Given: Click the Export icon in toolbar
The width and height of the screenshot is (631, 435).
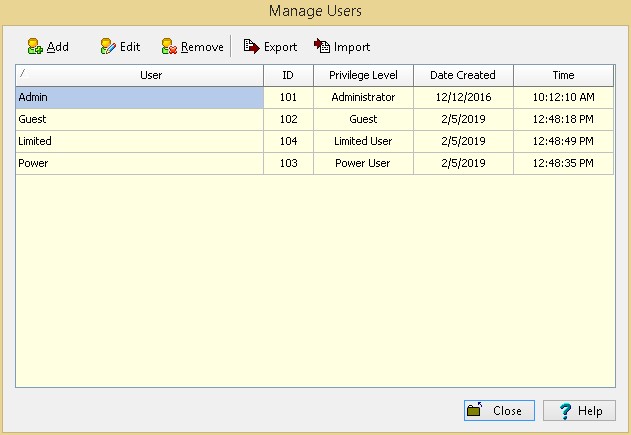Looking at the screenshot, I should coord(252,46).
